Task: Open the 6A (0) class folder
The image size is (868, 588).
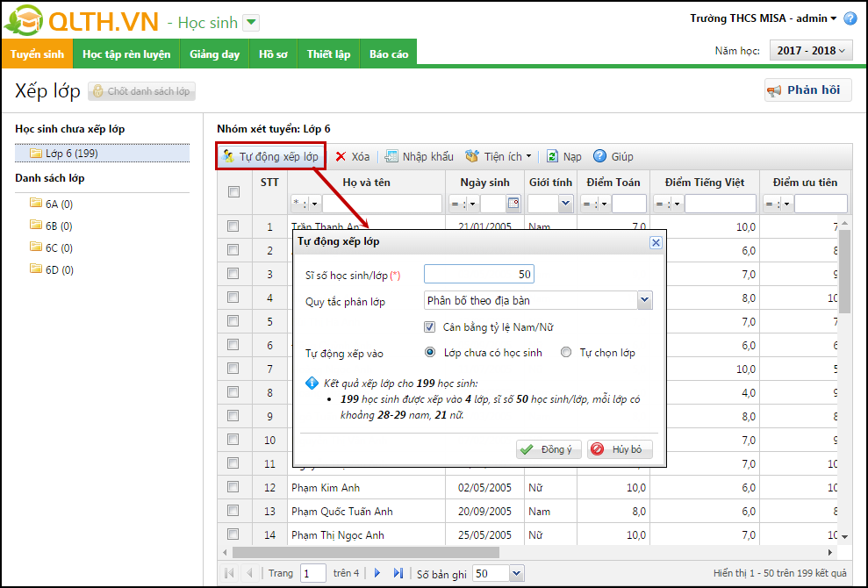Action: click(51, 204)
